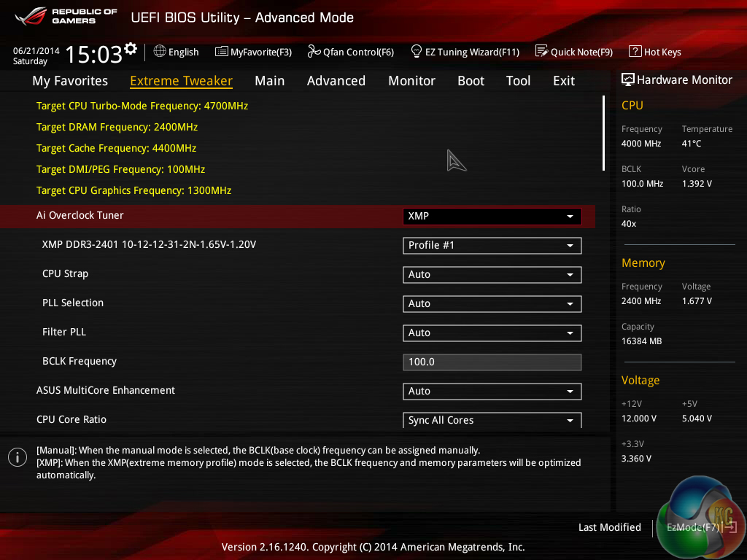Select the Tool tab
Viewport: 747px width, 560px height.
518,81
